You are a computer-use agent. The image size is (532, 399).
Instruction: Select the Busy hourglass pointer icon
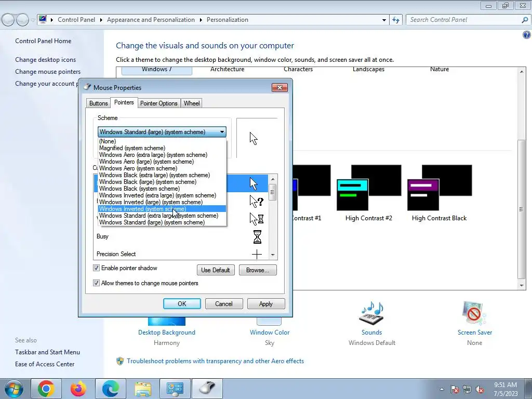click(257, 237)
